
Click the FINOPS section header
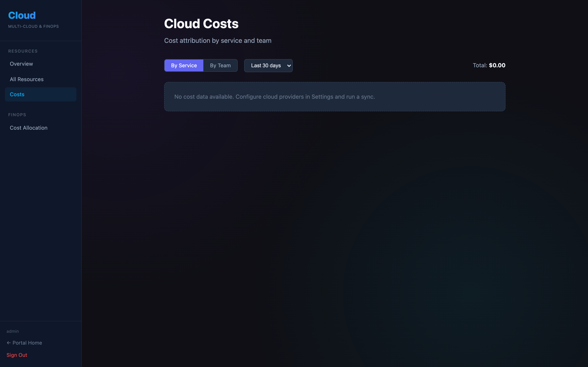(x=17, y=115)
